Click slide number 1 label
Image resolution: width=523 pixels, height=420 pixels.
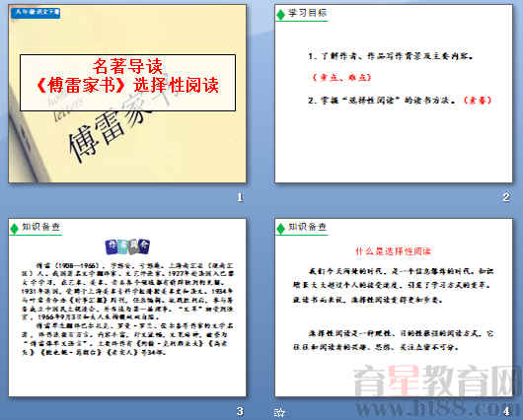click(x=240, y=197)
